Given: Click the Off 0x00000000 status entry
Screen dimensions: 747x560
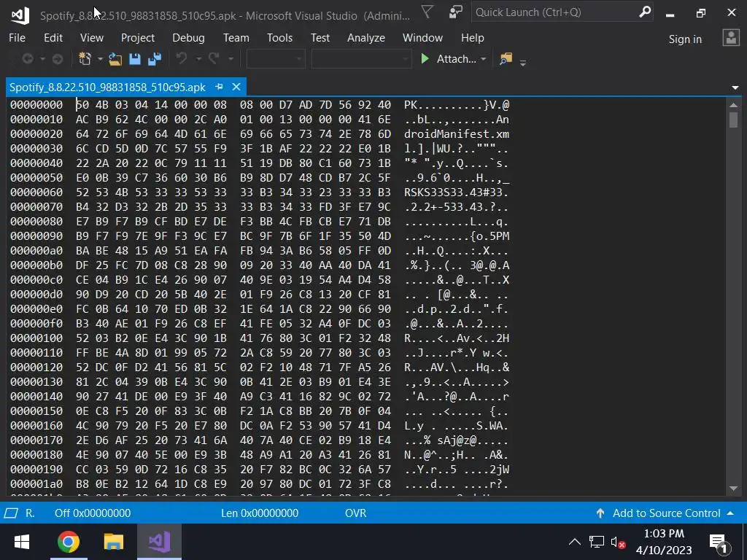Looking at the screenshot, I should coord(93,513).
